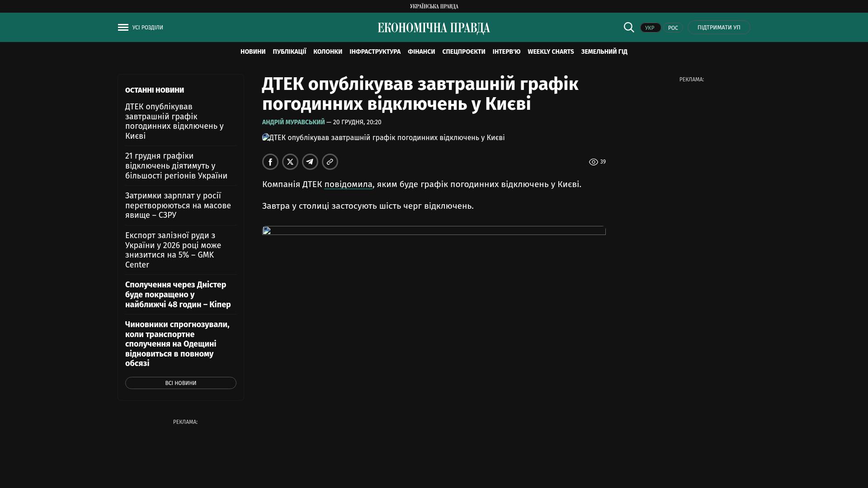Screen dimensions: 868x488
Task: Go to Weekly Charts section
Action: [x=550, y=52]
